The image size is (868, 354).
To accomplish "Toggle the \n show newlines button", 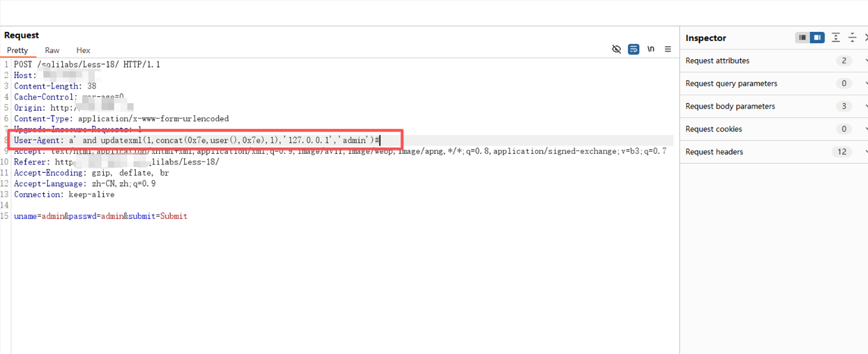I will (x=651, y=50).
